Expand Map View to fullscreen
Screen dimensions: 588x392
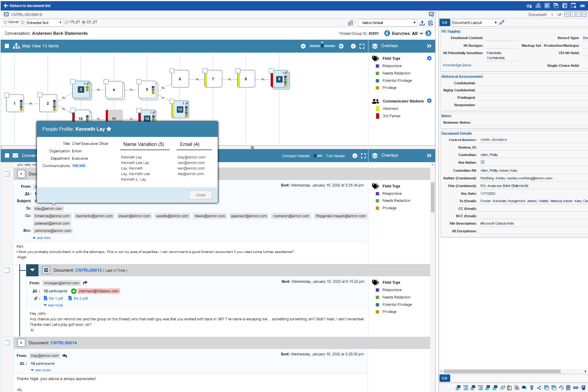click(x=362, y=46)
